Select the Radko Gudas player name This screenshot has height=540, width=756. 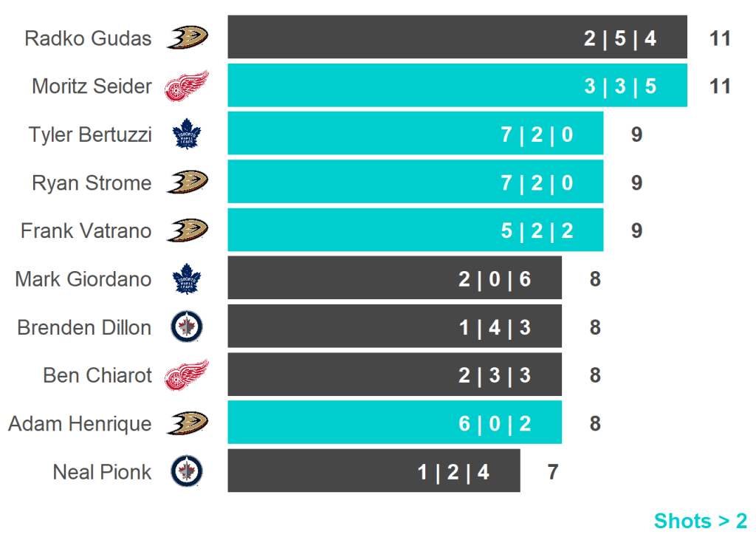(x=88, y=38)
